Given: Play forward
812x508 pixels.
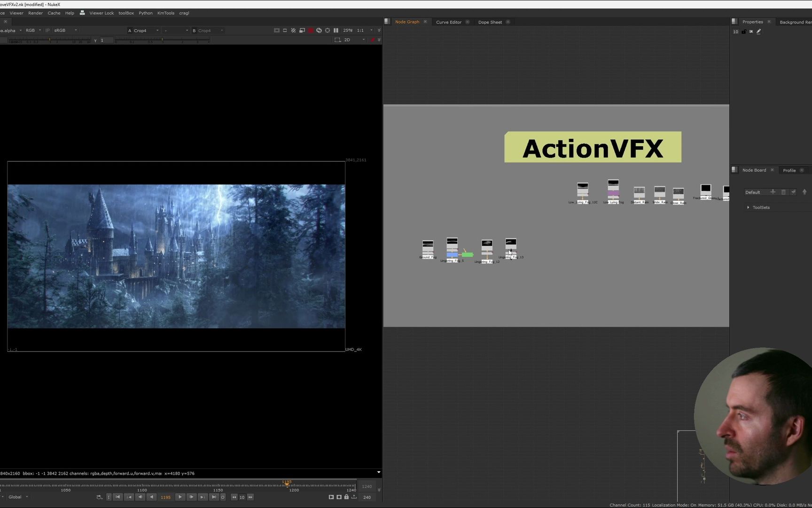Looking at the screenshot, I should [180, 497].
